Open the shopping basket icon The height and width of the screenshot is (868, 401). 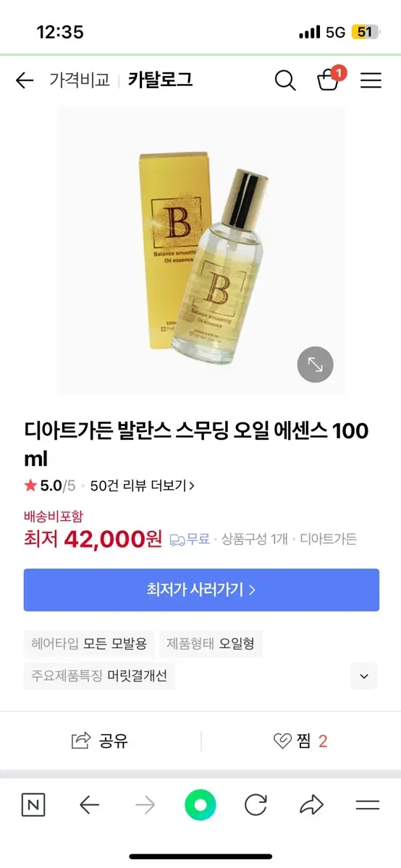(329, 79)
